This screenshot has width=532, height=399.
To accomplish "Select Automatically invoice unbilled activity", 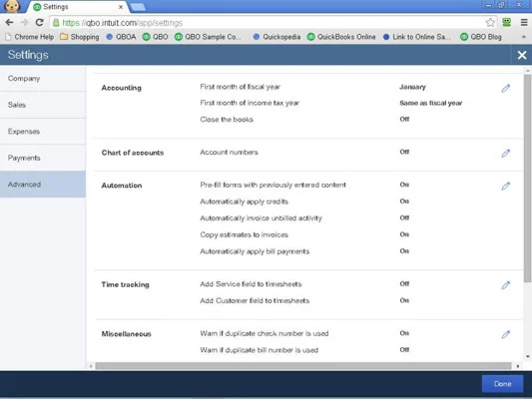I will 261,218.
